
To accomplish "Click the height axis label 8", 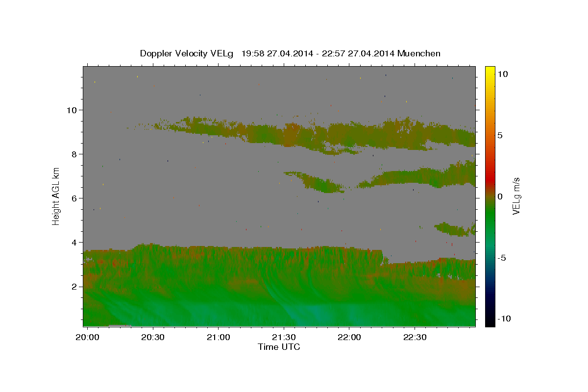I will click(74, 154).
